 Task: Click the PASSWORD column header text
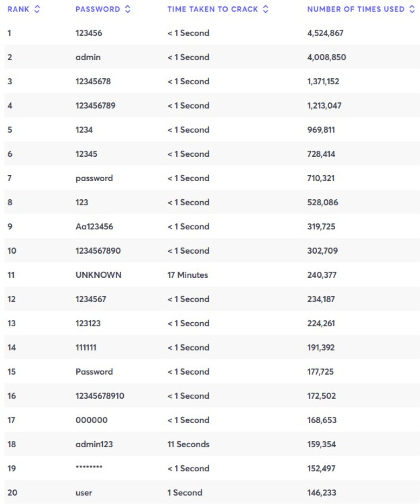pos(98,9)
